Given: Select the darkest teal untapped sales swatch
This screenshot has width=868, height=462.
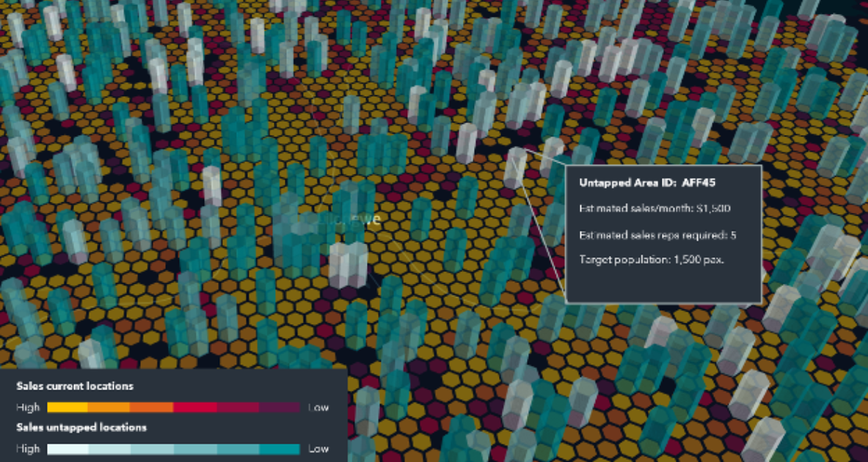Looking at the screenshot, I should (x=279, y=449).
